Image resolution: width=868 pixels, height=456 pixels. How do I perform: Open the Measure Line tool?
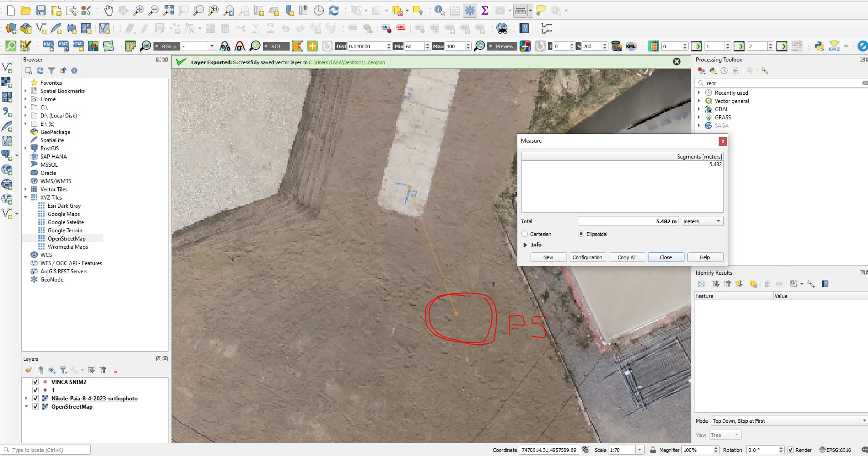click(x=519, y=10)
